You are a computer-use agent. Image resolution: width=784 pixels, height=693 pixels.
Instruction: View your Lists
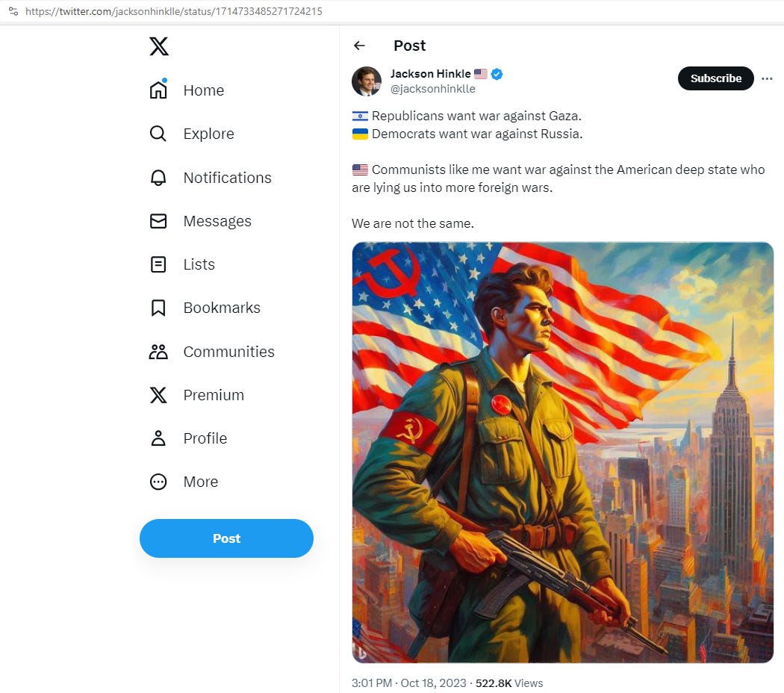coord(198,264)
